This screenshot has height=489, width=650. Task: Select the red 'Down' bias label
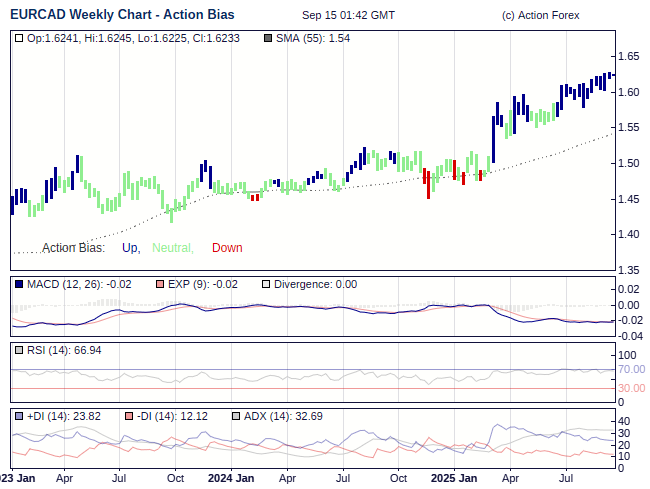227,248
